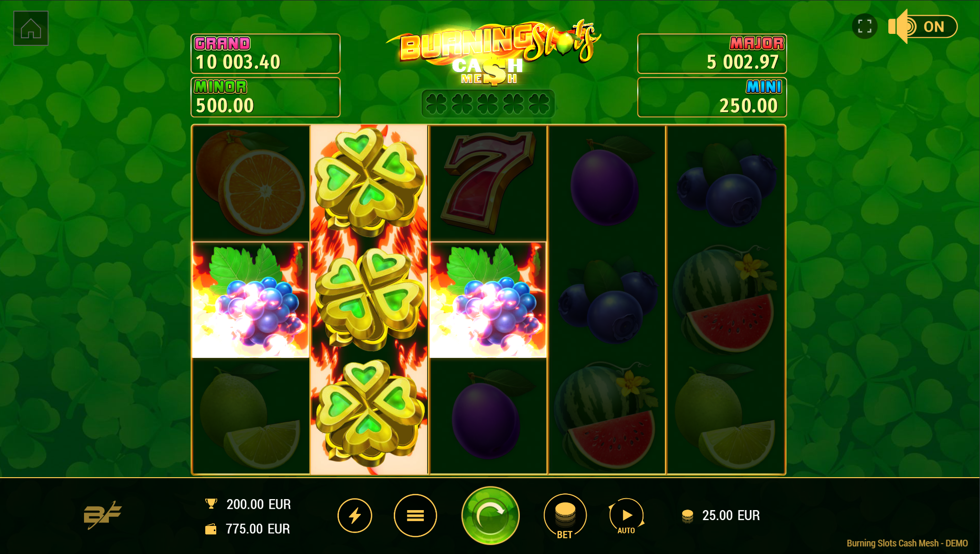Toggle the sound ON switch
This screenshot has width=980, height=554.
pyautogui.click(x=923, y=26)
